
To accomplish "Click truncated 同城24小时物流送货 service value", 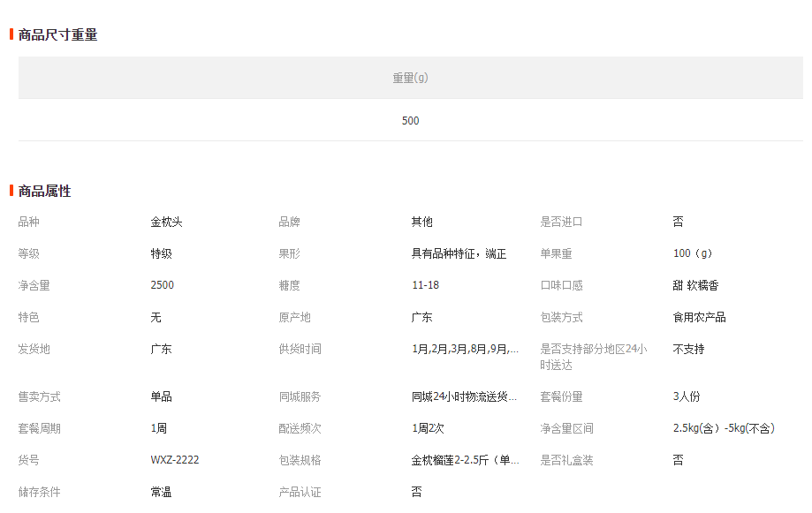I will click(x=465, y=396).
